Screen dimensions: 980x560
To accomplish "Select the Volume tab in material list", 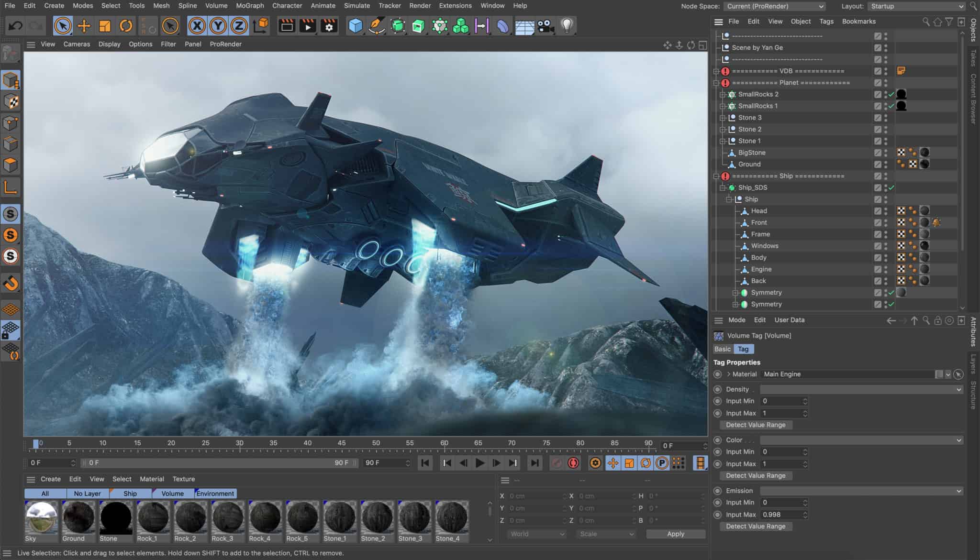I will 172,493.
